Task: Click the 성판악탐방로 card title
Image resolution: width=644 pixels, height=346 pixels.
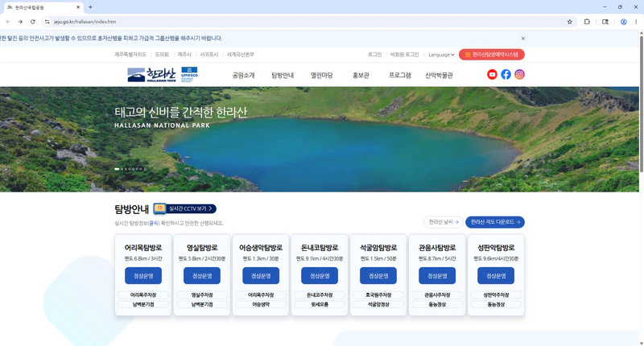Action: coord(496,248)
